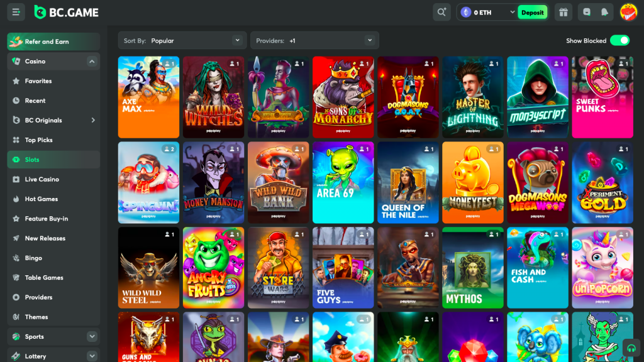Open the Recent sidebar item
Viewport: 644px width, 362px height.
coord(53,101)
